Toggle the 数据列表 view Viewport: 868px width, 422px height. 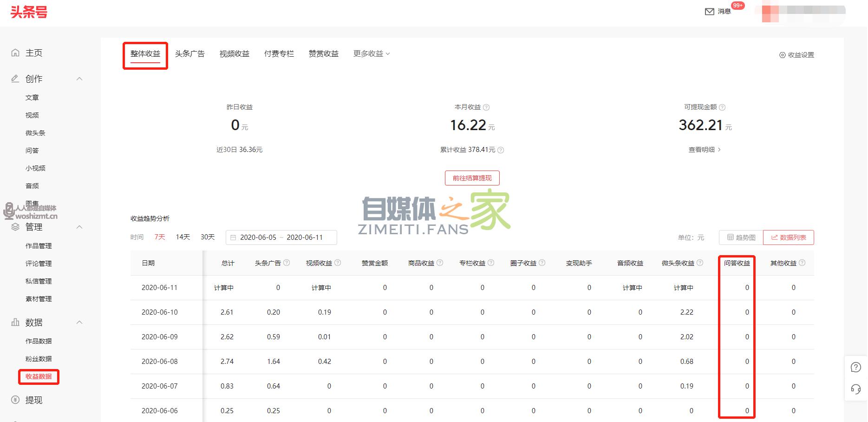(788, 237)
